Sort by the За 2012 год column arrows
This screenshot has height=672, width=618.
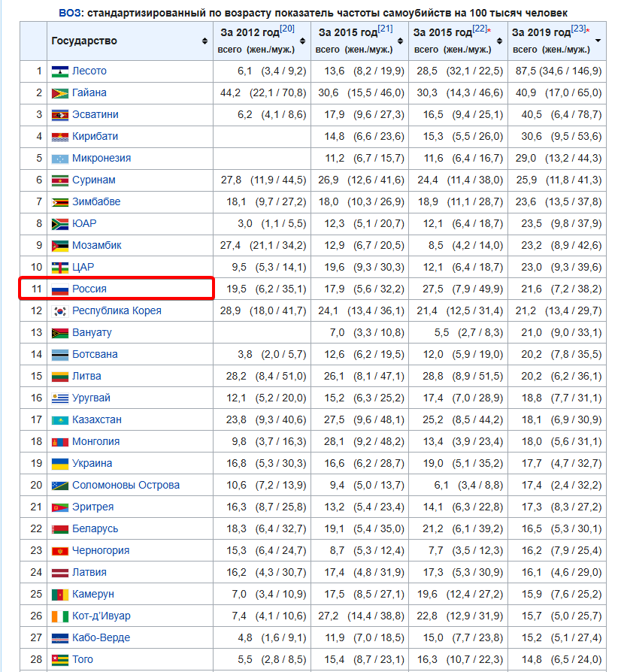click(302, 41)
